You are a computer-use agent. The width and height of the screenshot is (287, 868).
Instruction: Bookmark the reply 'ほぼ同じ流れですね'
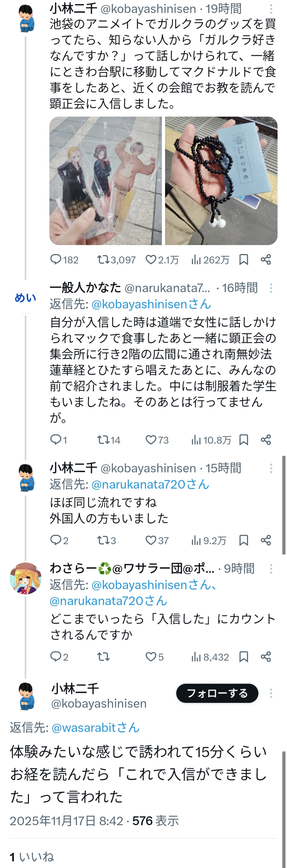[x=243, y=541]
